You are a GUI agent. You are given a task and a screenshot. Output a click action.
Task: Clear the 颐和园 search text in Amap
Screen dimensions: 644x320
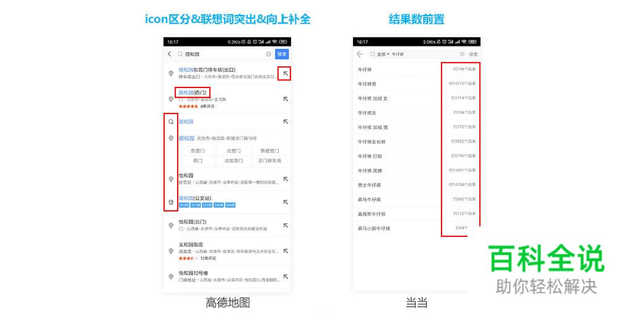(x=268, y=55)
